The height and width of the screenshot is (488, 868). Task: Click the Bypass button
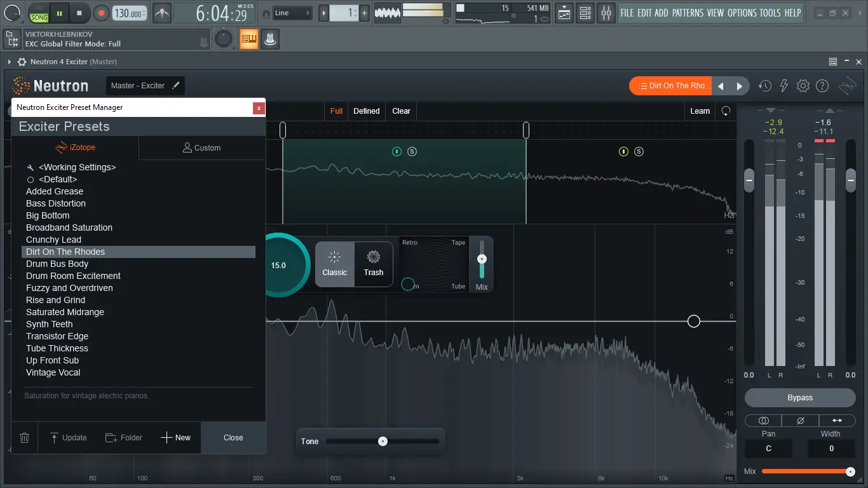tap(800, 398)
